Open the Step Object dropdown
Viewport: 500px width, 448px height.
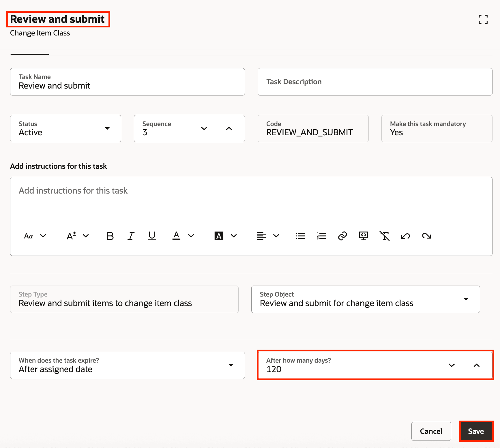coord(466,299)
